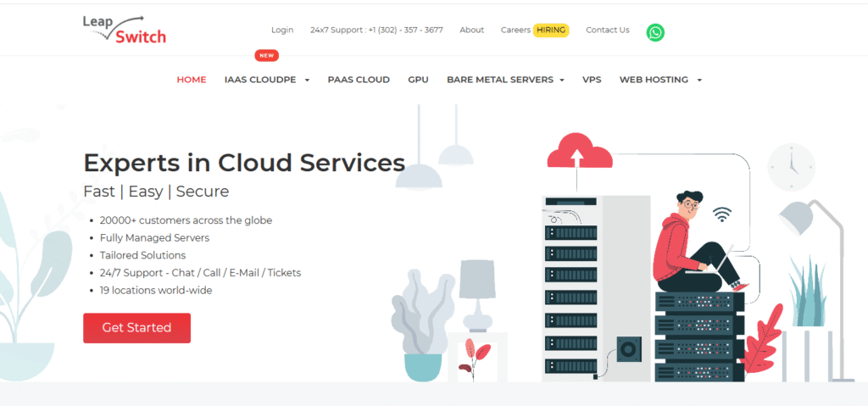Expand the Bare Metal Servers dropdown arrow
The image size is (868, 406).
pos(562,81)
